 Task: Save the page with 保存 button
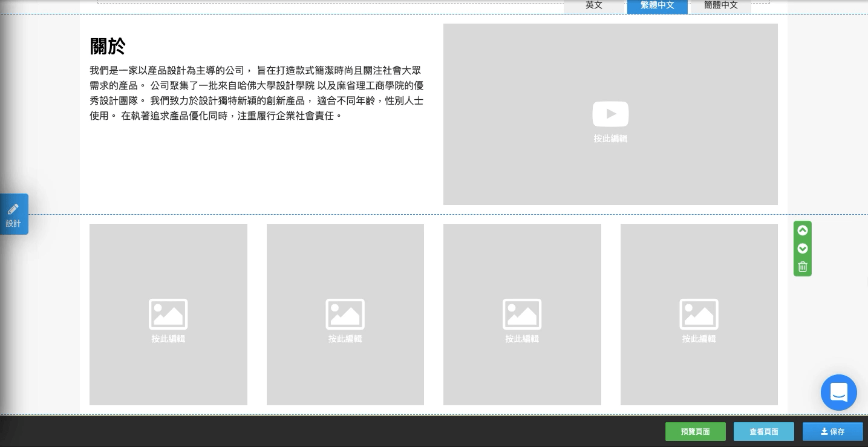point(833,431)
